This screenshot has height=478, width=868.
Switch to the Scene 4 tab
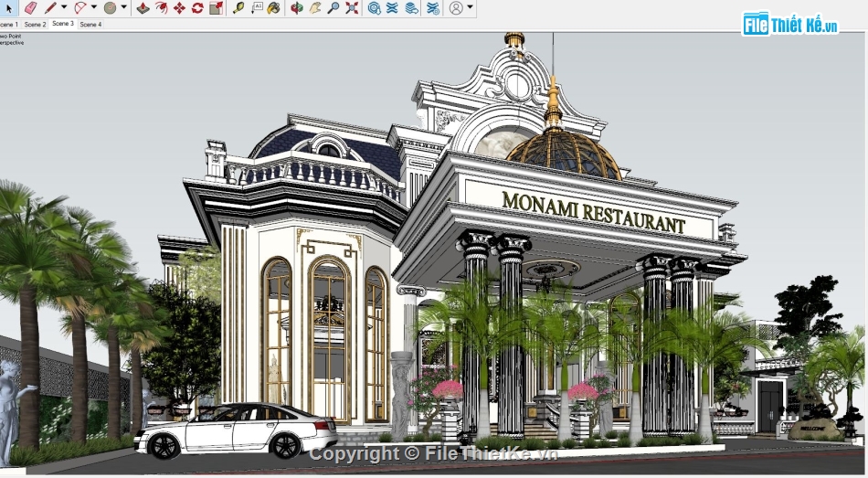click(90, 24)
